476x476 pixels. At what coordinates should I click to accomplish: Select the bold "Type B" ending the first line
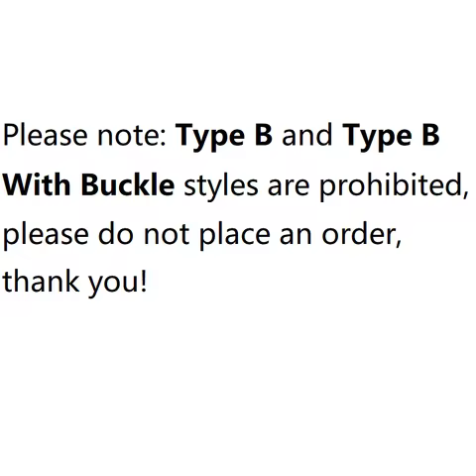[x=391, y=136]
